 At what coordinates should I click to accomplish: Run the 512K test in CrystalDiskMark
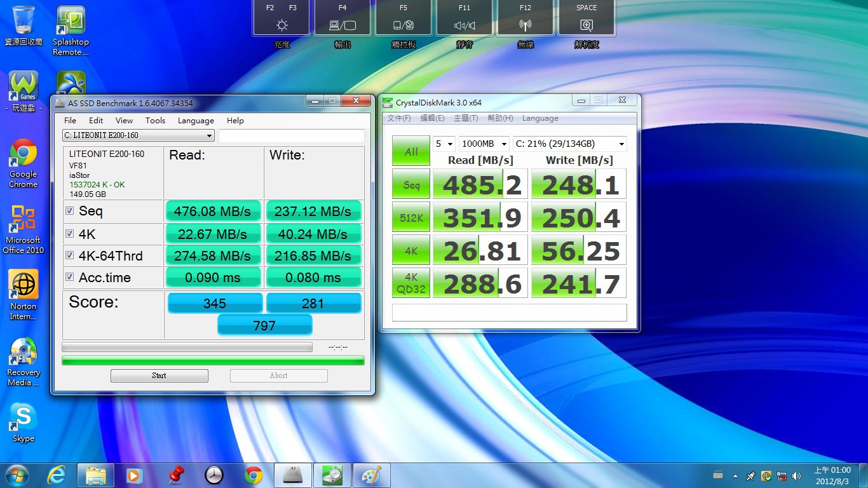(411, 217)
